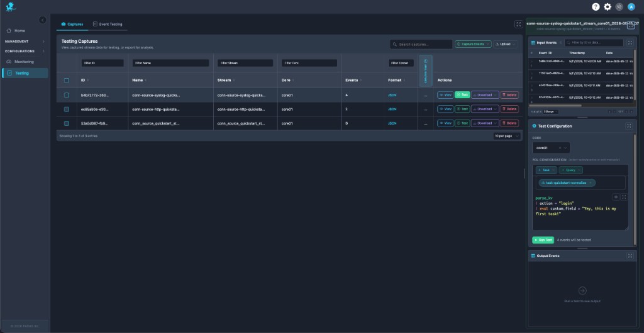Open the help question-mark icon
Screen dimensions: 644x333
coord(596,6)
